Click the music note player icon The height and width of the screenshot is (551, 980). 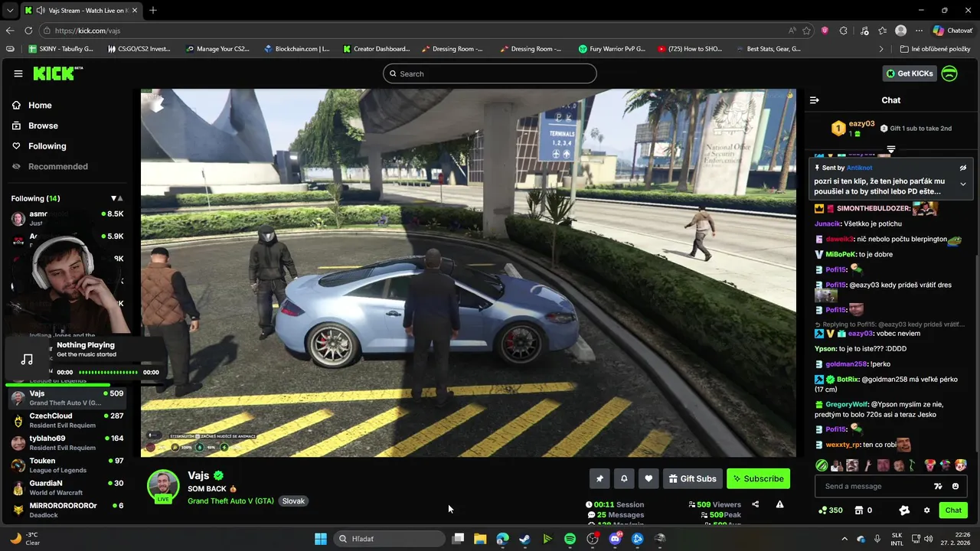pos(27,359)
